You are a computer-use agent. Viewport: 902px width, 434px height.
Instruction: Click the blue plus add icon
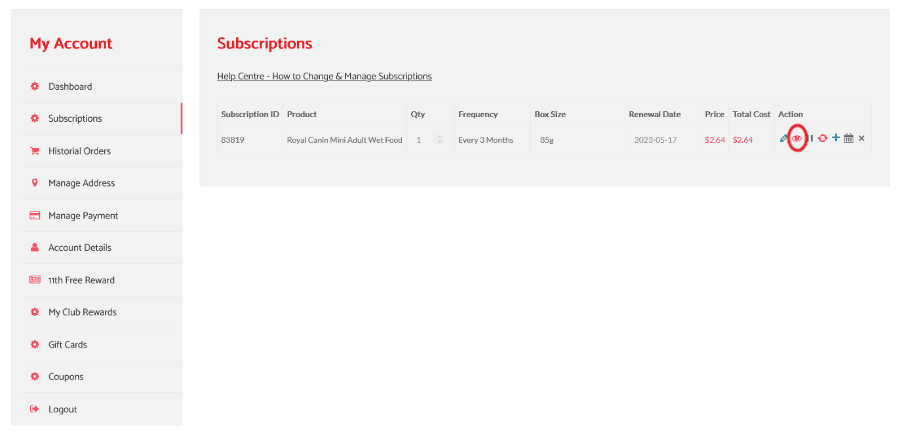tap(836, 138)
